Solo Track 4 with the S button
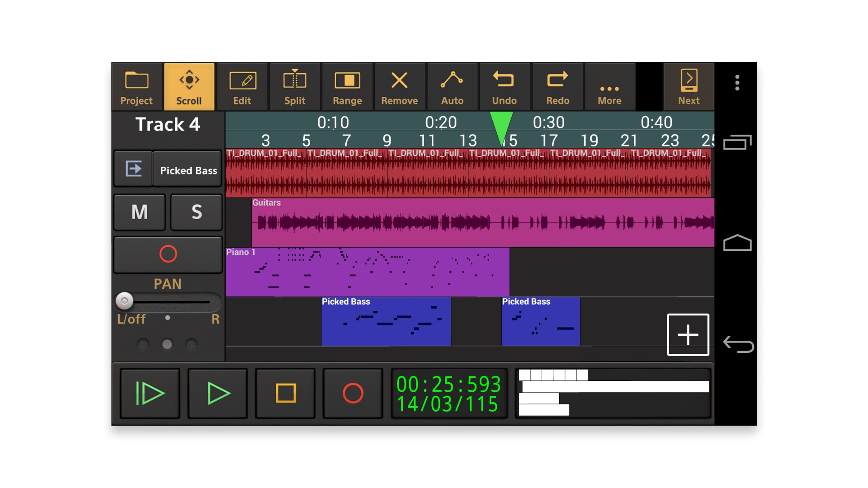868x488 pixels. click(196, 212)
